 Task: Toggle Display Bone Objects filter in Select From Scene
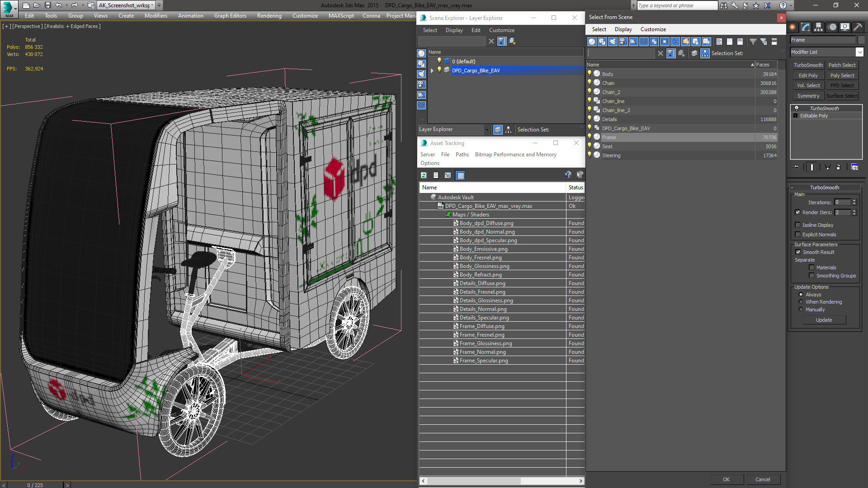(x=675, y=42)
